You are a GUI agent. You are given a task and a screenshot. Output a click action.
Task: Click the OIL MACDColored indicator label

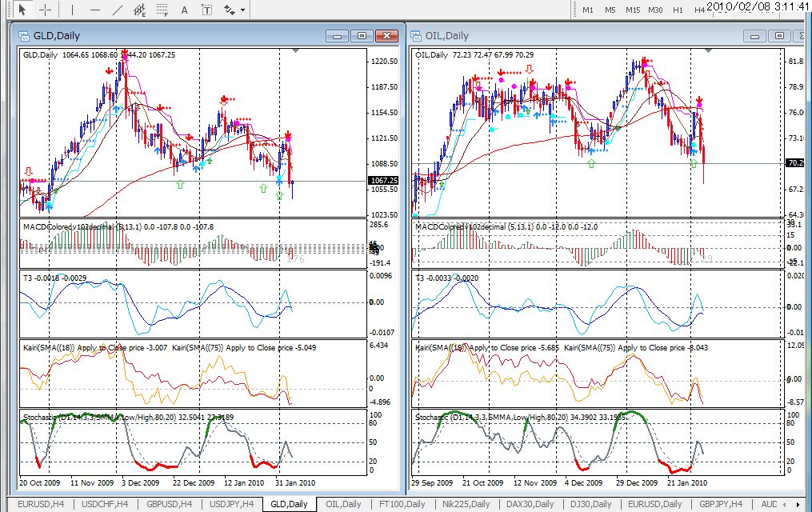tap(506, 226)
